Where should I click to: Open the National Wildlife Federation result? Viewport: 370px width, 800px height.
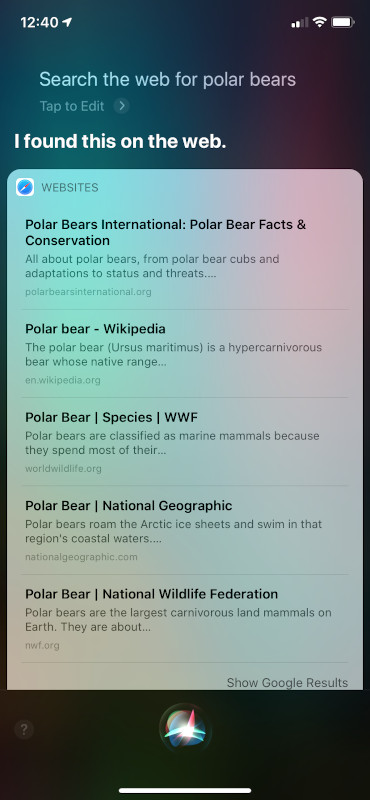click(x=185, y=618)
